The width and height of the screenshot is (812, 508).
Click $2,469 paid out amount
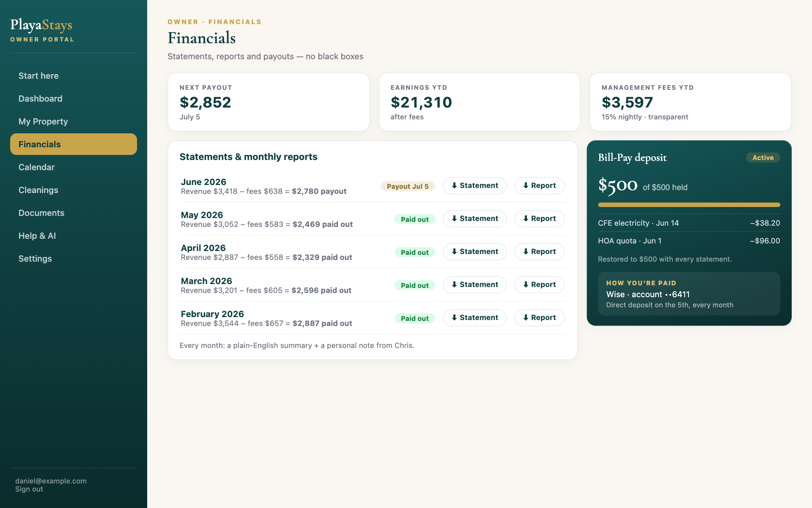tap(323, 224)
